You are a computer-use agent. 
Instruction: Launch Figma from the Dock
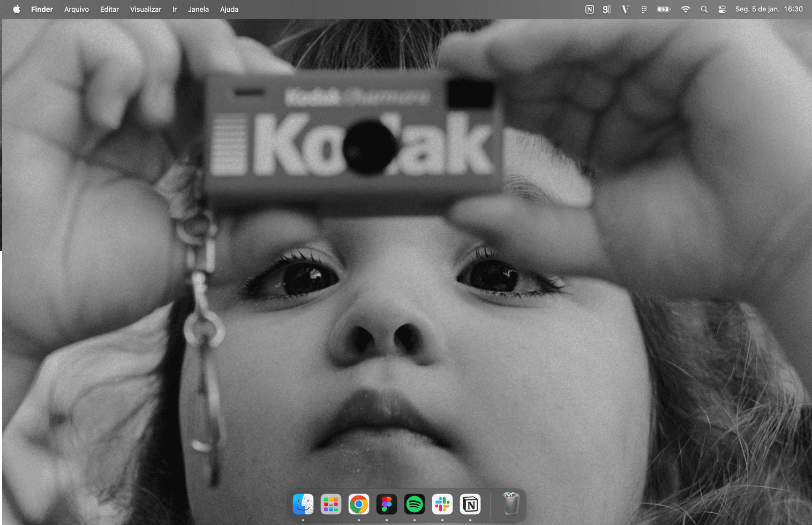pos(386,504)
